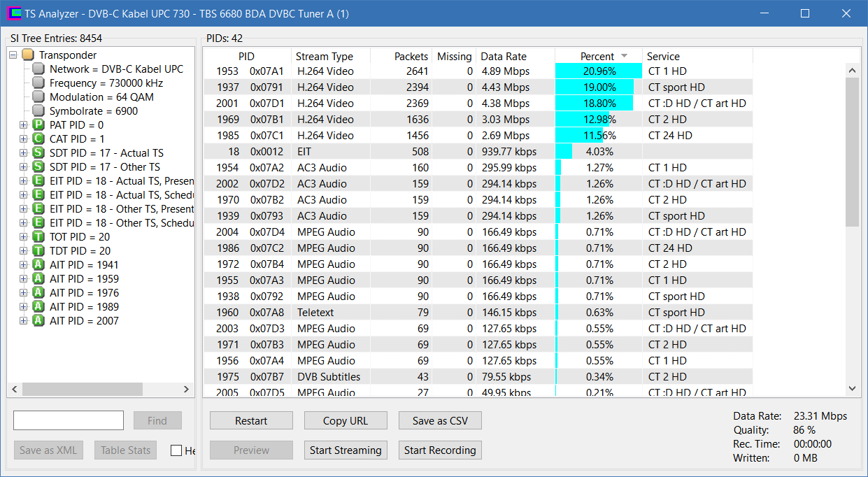
Task: Click the search text field beside Find
Action: [x=69, y=420]
